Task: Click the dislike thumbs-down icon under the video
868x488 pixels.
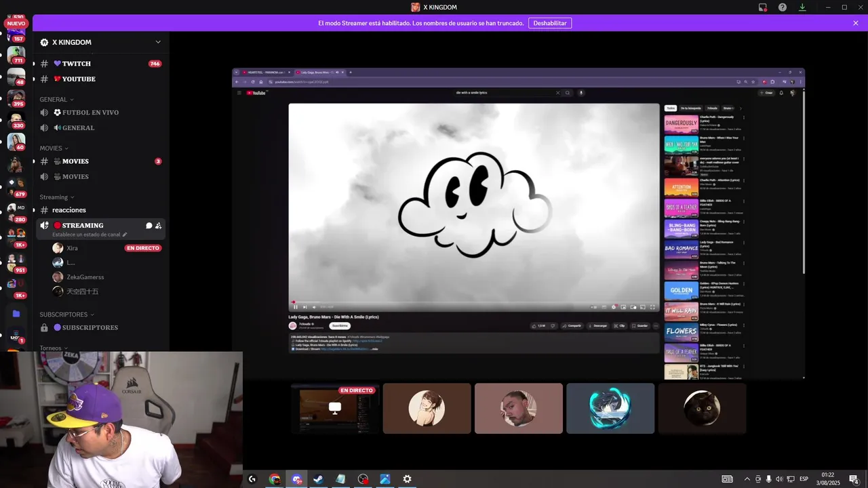Action: coord(553,326)
